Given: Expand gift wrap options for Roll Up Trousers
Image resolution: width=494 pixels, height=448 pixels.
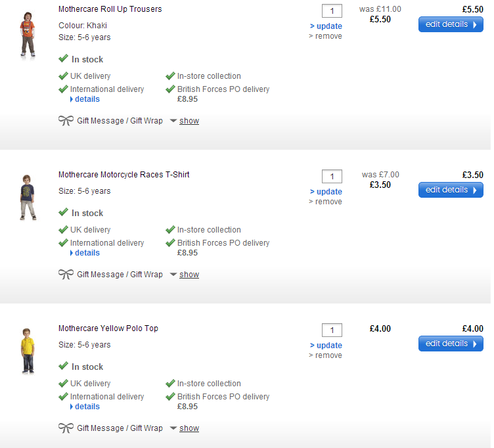Looking at the screenshot, I should coord(189,121).
